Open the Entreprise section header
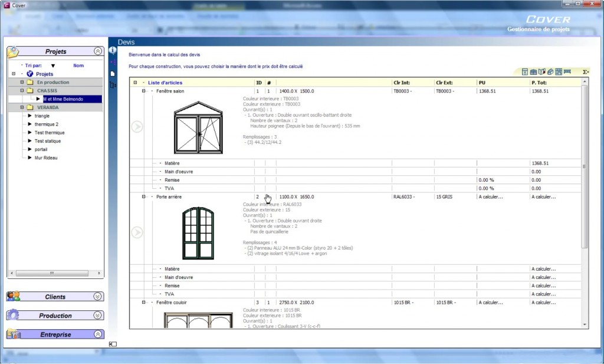 coord(55,335)
